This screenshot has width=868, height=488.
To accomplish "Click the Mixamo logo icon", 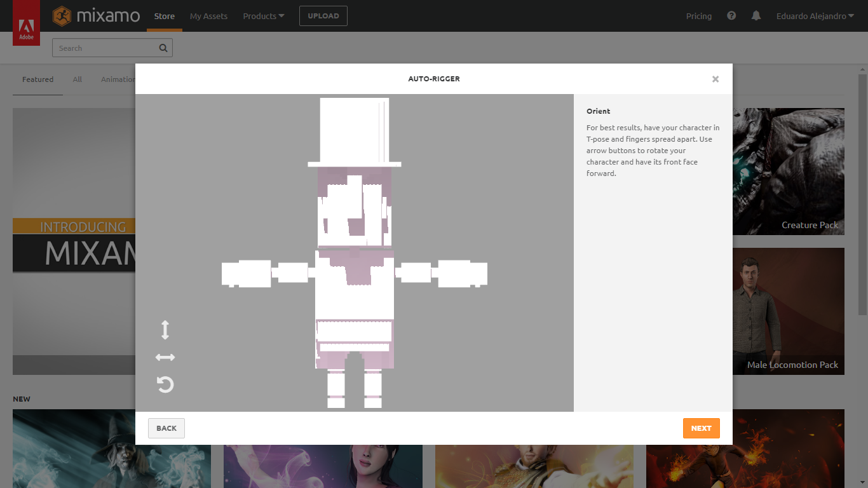I will click(x=62, y=16).
